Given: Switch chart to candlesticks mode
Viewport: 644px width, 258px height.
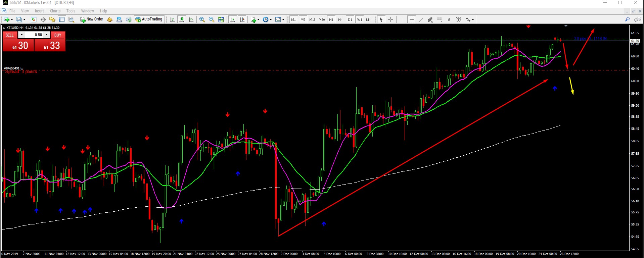Looking at the screenshot, I should [182, 19].
